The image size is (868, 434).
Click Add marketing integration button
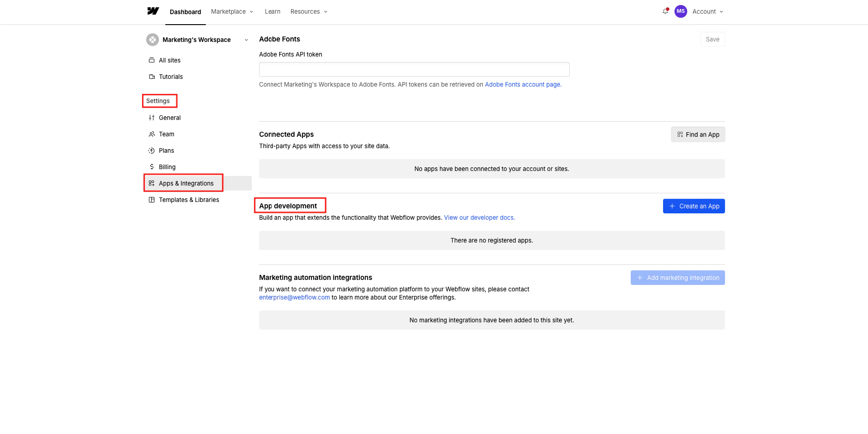[678, 278]
